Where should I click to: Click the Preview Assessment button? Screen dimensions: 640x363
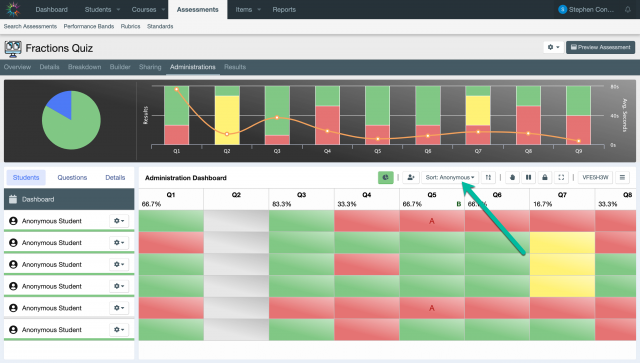[600, 47]
